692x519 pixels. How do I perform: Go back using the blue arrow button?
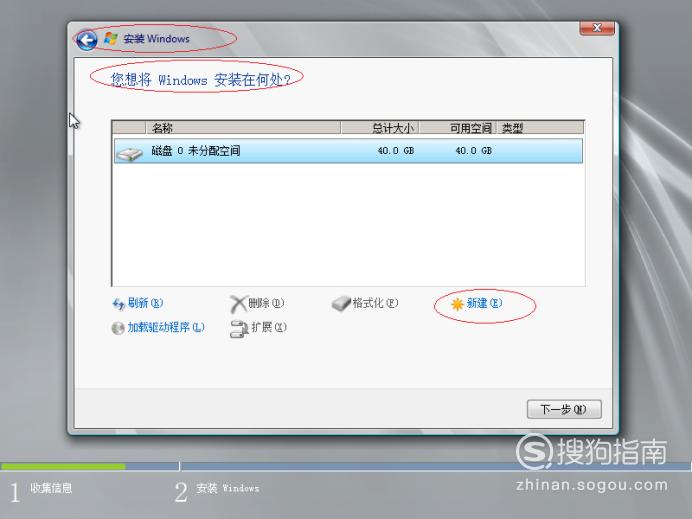click(86, 40)
